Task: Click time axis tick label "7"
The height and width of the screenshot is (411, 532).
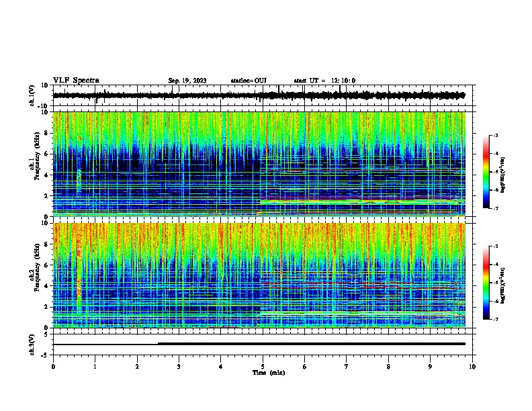Action: coord(347,367)
